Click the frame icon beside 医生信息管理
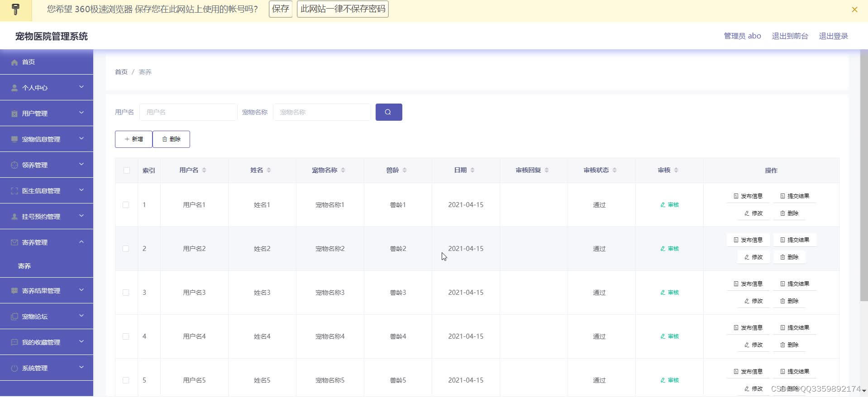This screenshot has width=868, height=397. click(x=14, y=191)
